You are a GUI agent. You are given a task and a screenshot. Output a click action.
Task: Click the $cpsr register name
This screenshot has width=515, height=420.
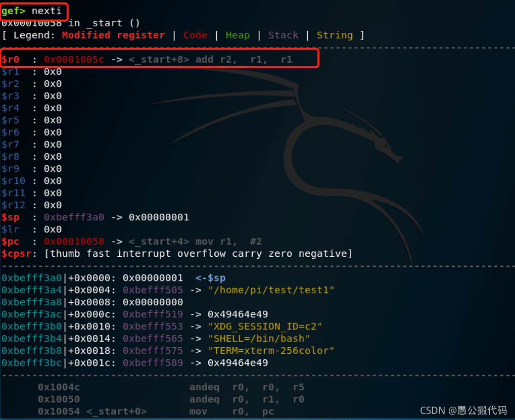16,254
